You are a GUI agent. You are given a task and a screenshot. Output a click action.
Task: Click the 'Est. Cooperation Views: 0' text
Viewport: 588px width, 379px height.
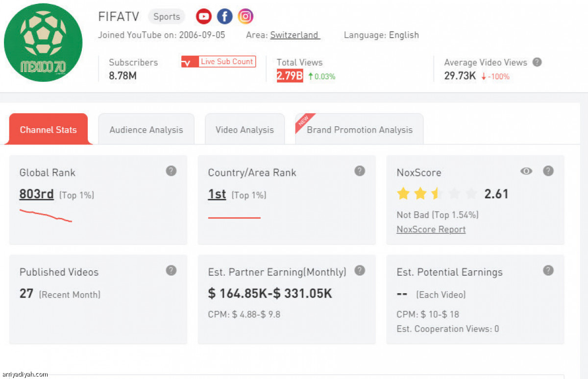point(448,329)
